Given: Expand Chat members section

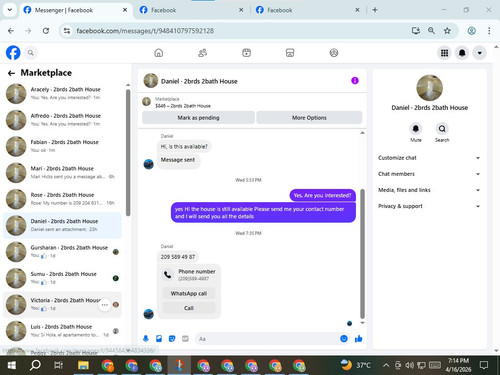Looking at the screenshot, I should 429,174.
